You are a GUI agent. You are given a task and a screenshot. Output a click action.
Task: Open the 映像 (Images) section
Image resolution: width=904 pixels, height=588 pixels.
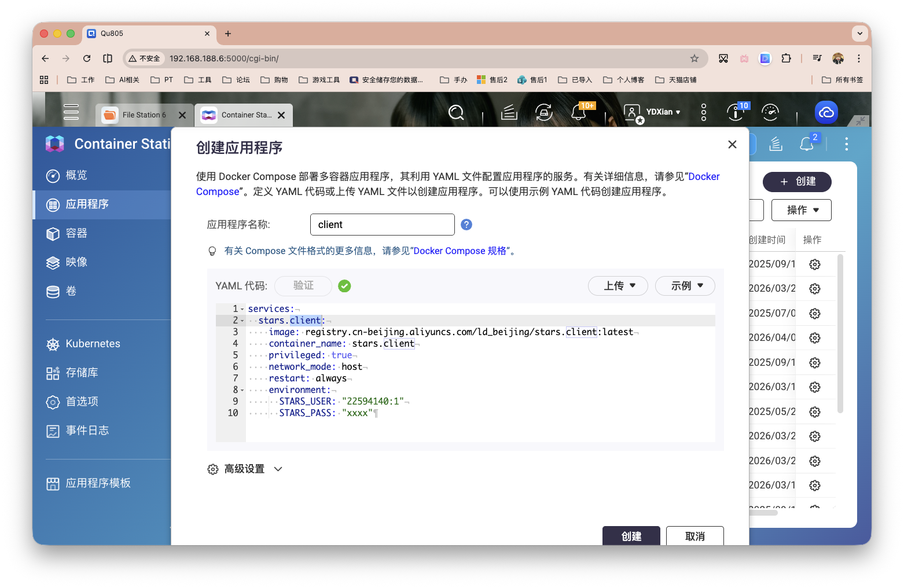click(x=77, y=262)
